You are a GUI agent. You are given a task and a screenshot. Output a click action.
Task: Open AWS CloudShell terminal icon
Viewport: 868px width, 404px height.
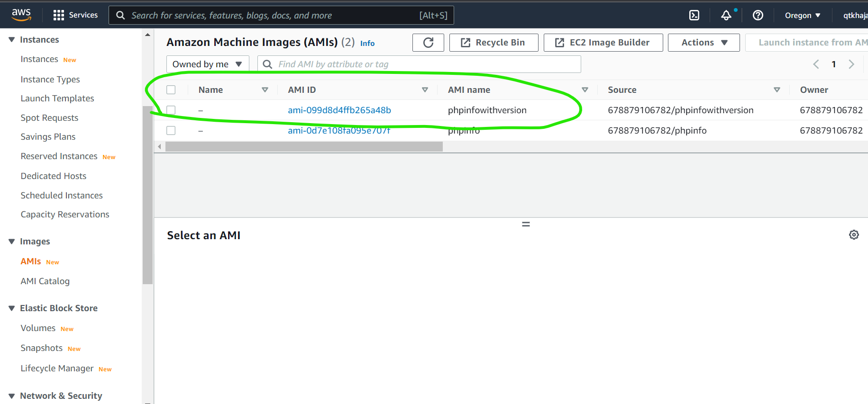[x=694, y=15]
